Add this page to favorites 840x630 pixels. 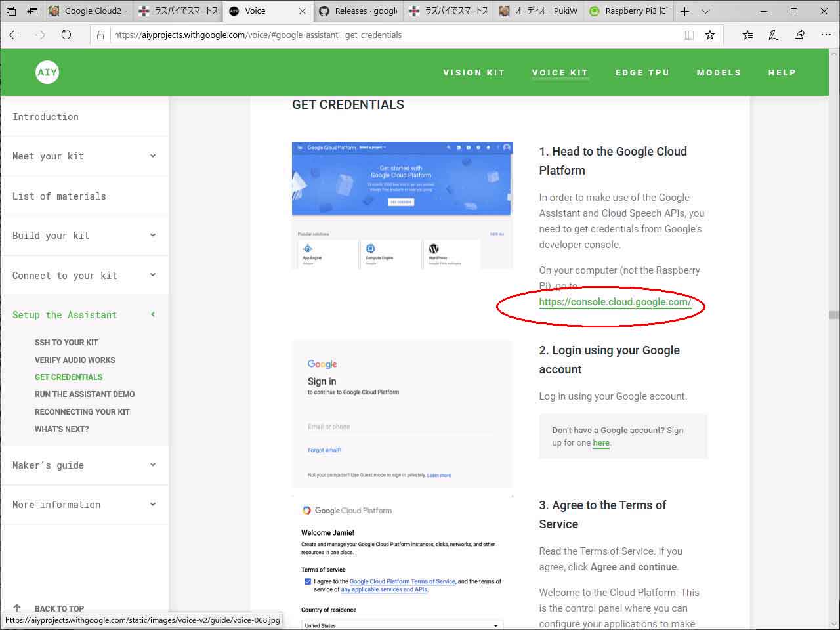710,35
